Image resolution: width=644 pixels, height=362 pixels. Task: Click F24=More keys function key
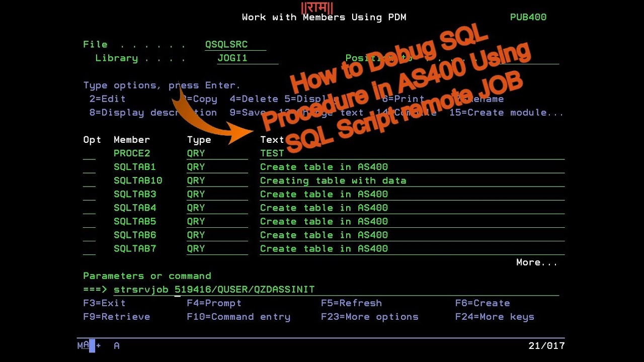pos(495,317)
